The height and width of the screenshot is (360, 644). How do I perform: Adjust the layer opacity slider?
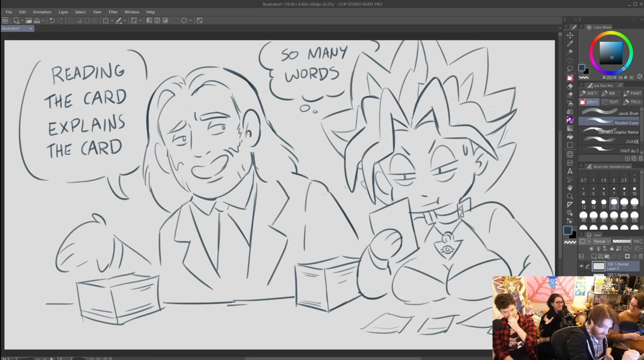coord(621,241)
